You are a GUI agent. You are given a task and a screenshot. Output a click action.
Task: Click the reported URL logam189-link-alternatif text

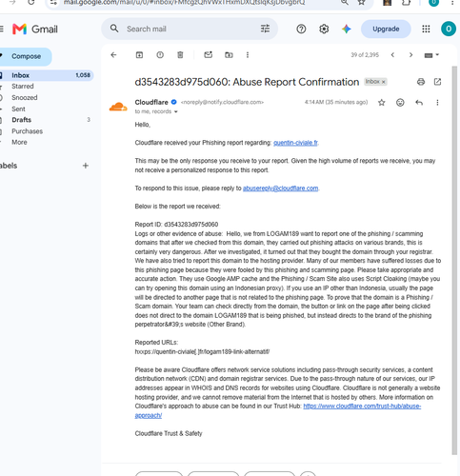click(x=202, y=351)
